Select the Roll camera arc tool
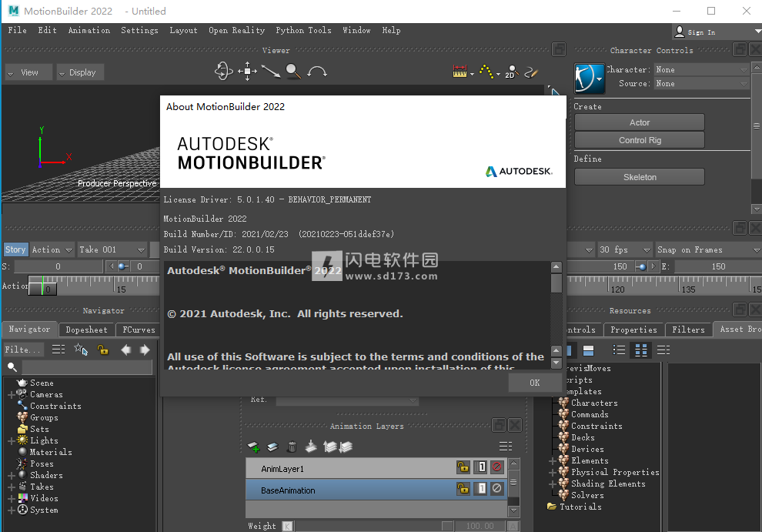 (317, 72)
